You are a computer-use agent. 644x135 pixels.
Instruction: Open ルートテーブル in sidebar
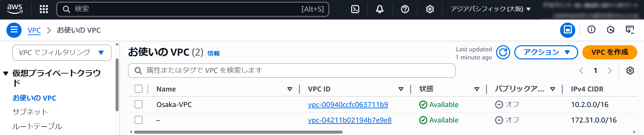coord(37,126)
